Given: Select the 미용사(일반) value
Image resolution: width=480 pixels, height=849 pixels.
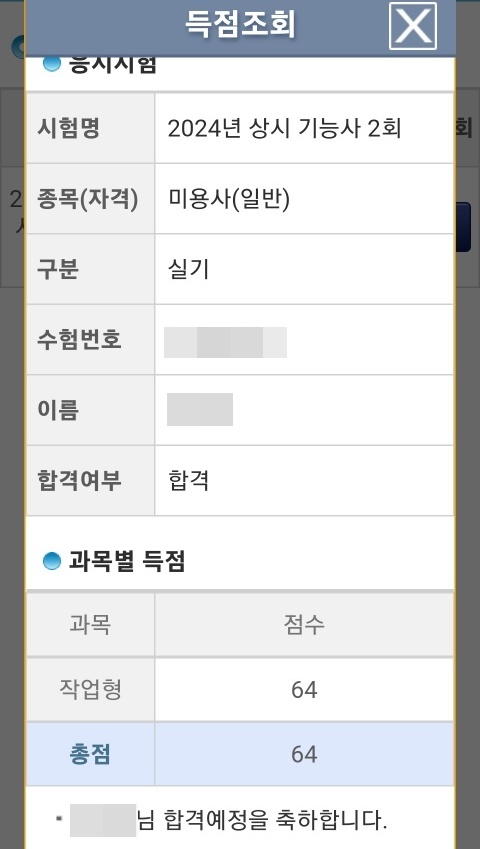Looking at the screenshot, I should [x=229, y=200].
